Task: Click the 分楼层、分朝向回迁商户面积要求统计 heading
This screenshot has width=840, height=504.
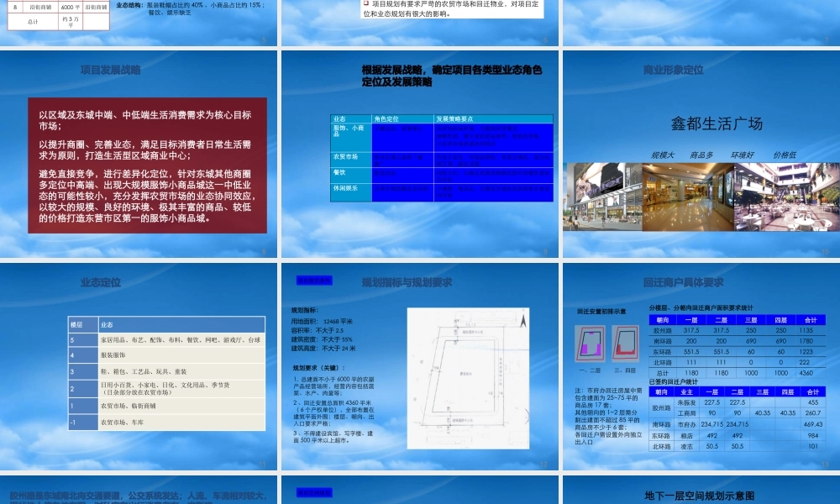Action: click(701, 308)
